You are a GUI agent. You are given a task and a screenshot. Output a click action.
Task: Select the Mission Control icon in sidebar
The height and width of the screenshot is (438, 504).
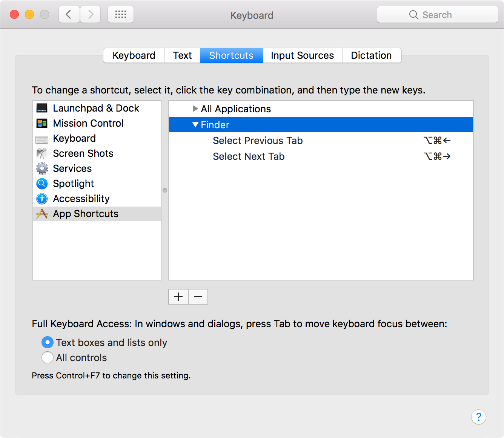click(42, 123)
